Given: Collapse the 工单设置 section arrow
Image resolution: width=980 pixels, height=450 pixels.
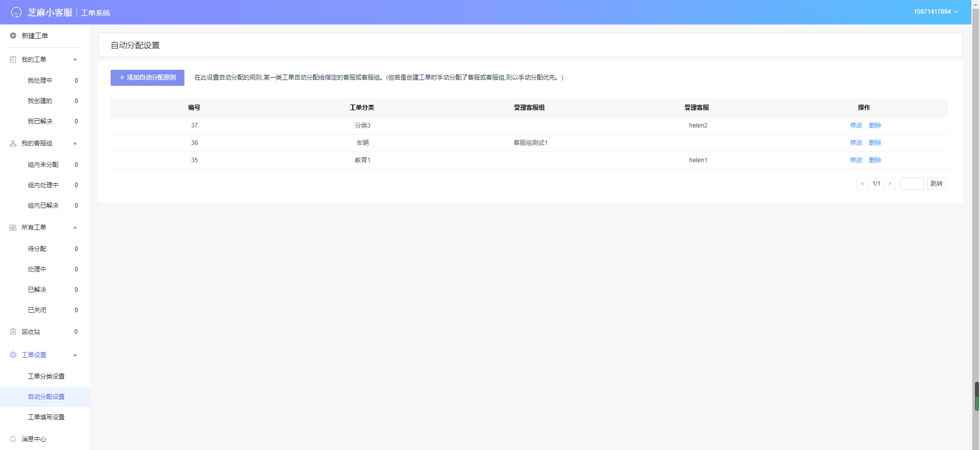Looking at the screenshot, I should click(75, 355).
